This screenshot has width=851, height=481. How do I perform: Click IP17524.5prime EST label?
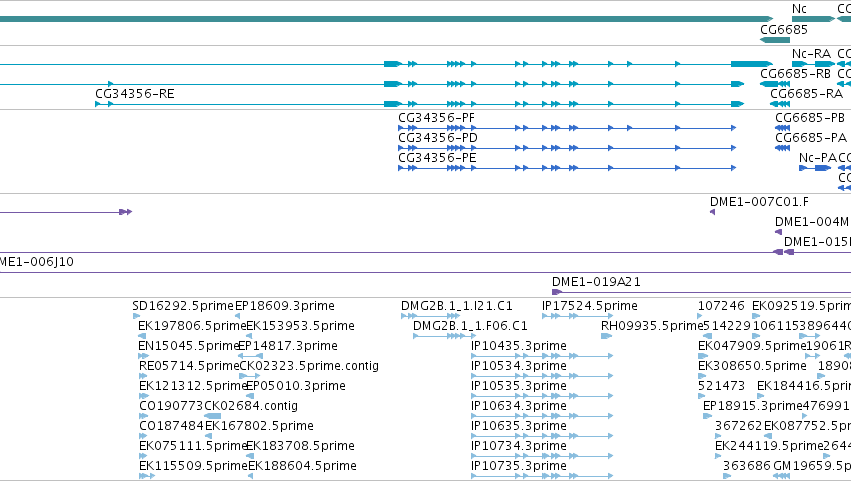tap(589, 306)
